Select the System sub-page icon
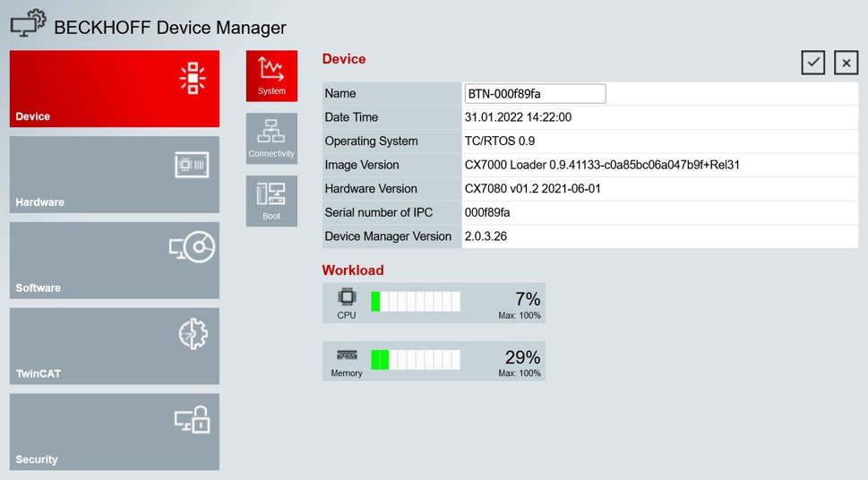Screen dimensions: 868x480 (x=271, y=76)
